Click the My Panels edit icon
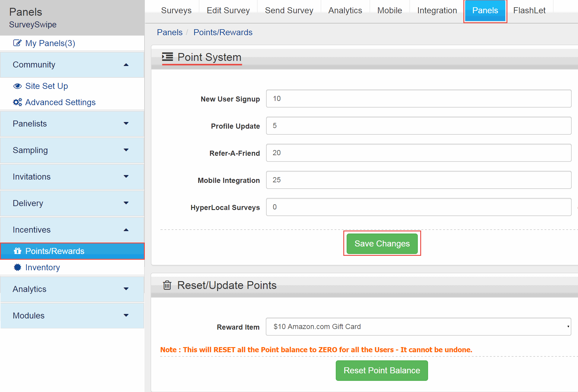This screenshot has height=392, width=578. pyautogui.click(x=17, y=43)
